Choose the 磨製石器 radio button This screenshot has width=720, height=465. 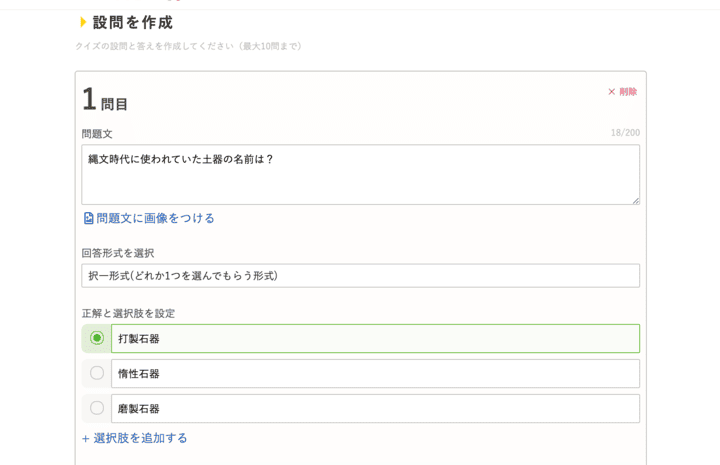(97, 408)
